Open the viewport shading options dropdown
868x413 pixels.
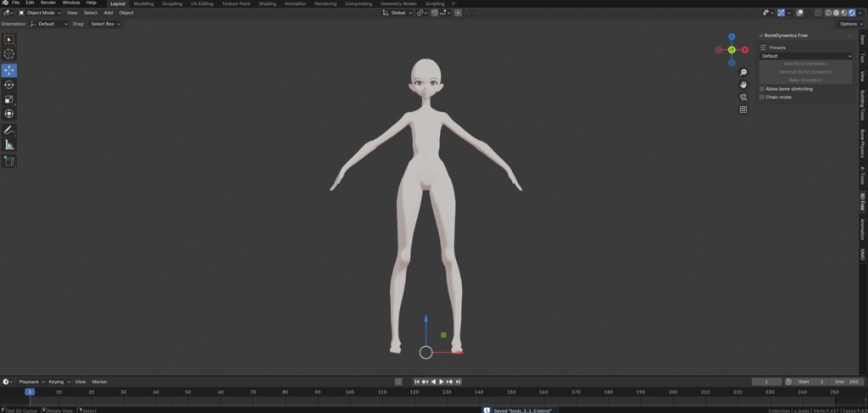(860, 13)
